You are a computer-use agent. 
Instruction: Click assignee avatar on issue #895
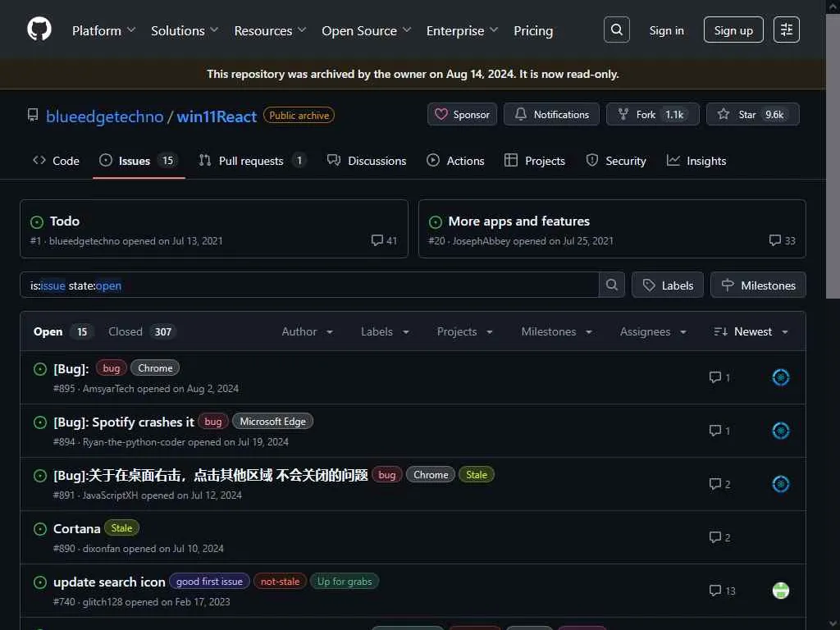(x=781, y=377)
